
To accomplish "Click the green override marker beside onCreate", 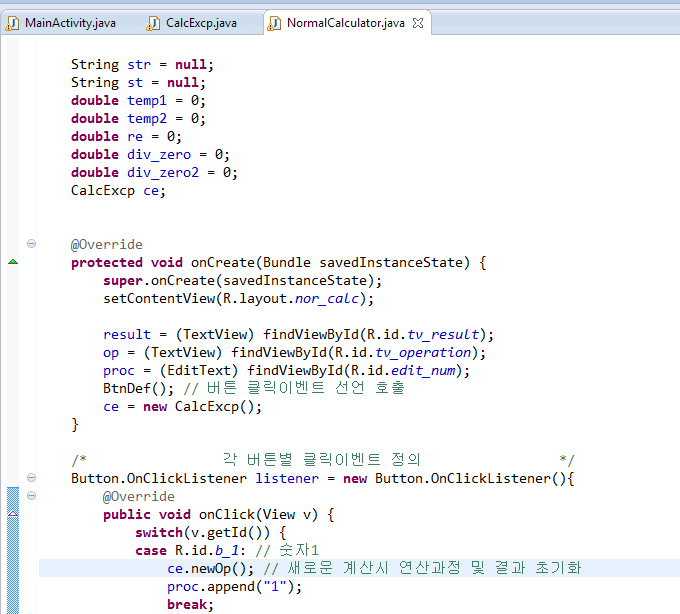I will coord(13,261).
